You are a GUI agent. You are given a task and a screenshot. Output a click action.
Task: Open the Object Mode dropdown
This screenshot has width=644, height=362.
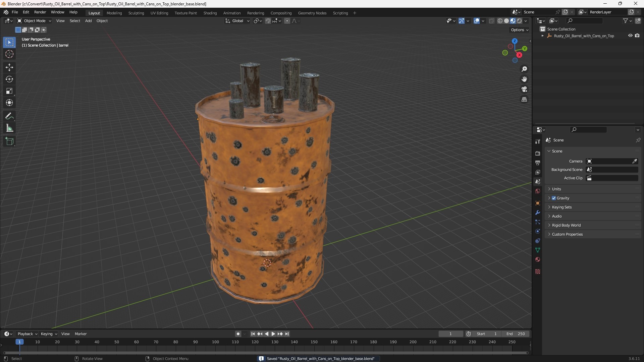tap(34, 21)
